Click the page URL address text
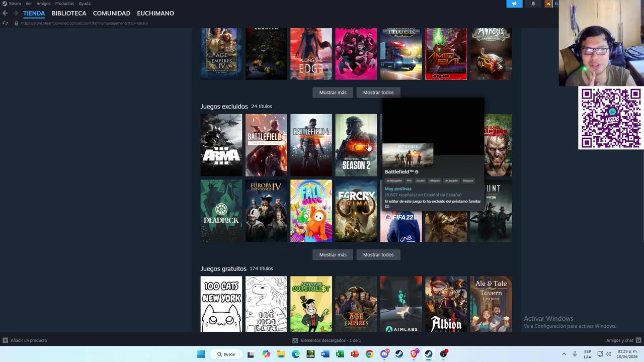The height and width of the screenshot is (362, 644). pos(85,23)
